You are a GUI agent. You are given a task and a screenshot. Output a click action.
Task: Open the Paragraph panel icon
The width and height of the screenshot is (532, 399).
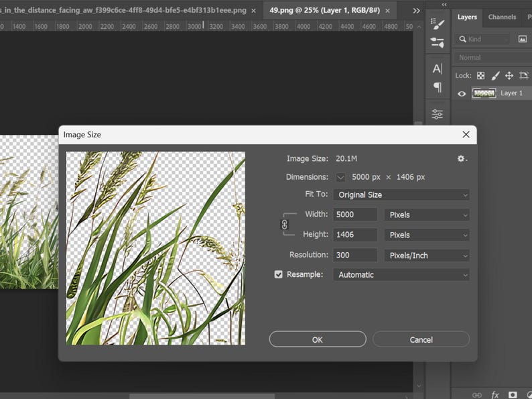(x=438, y=87)
